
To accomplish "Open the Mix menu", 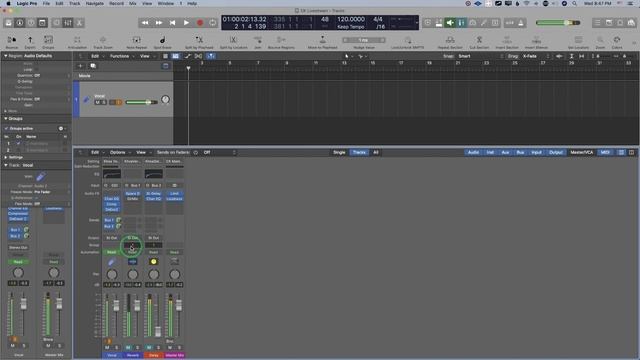I will click(133, 3).
